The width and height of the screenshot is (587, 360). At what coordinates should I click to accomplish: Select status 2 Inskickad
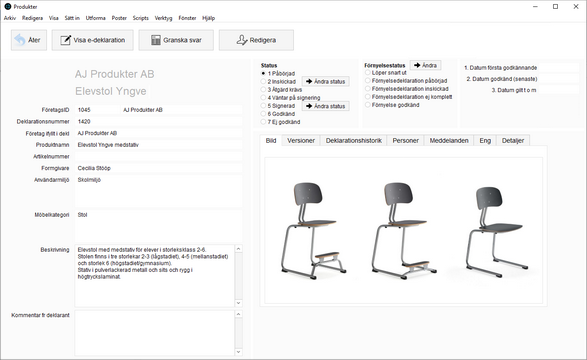pos(263,82)
